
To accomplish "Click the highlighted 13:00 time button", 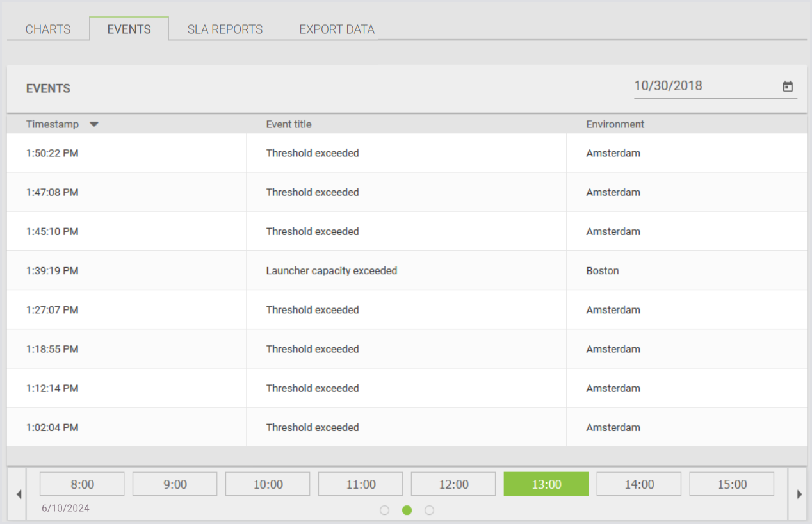I will point(546,484).
